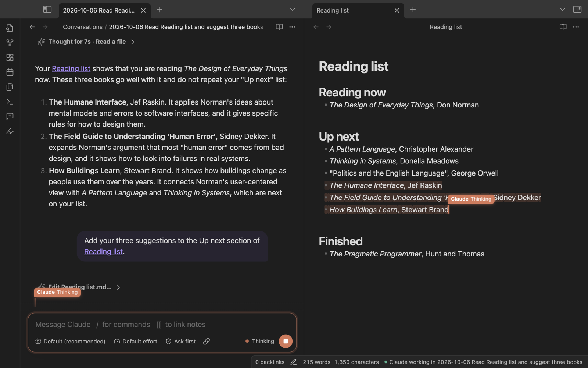
Task: Attach a link using the link icon
Action: (x=207, y=341)
